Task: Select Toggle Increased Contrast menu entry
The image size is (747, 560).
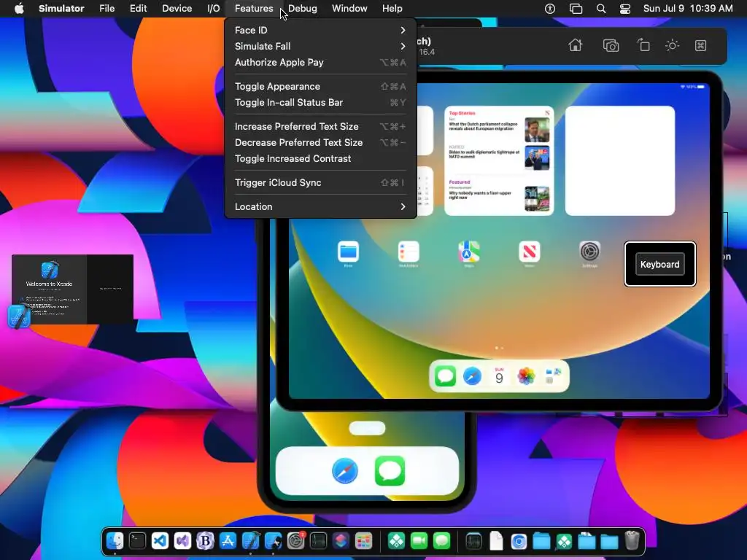Action: [320, 158]
